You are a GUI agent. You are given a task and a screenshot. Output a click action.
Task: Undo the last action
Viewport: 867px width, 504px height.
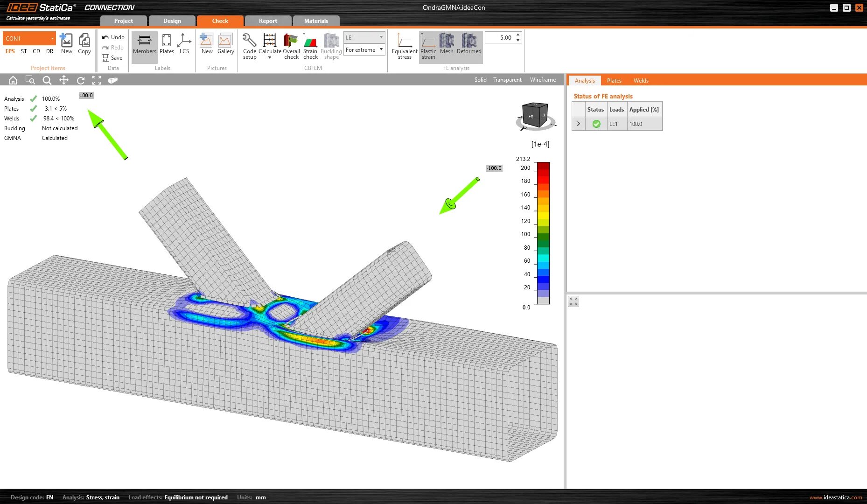click(113, 37)
